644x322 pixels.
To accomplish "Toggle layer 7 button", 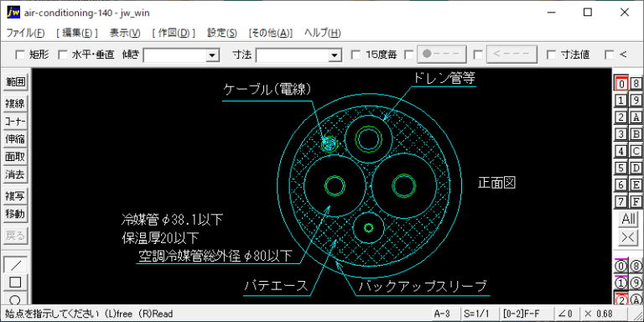I will coord(621,201).
